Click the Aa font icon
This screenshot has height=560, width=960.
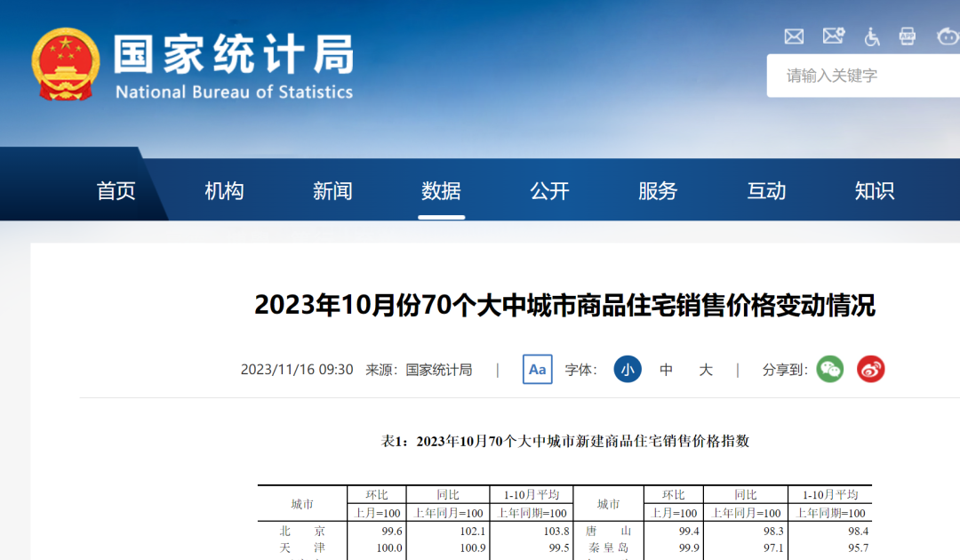pyautogui.click(x=537, y=369)
